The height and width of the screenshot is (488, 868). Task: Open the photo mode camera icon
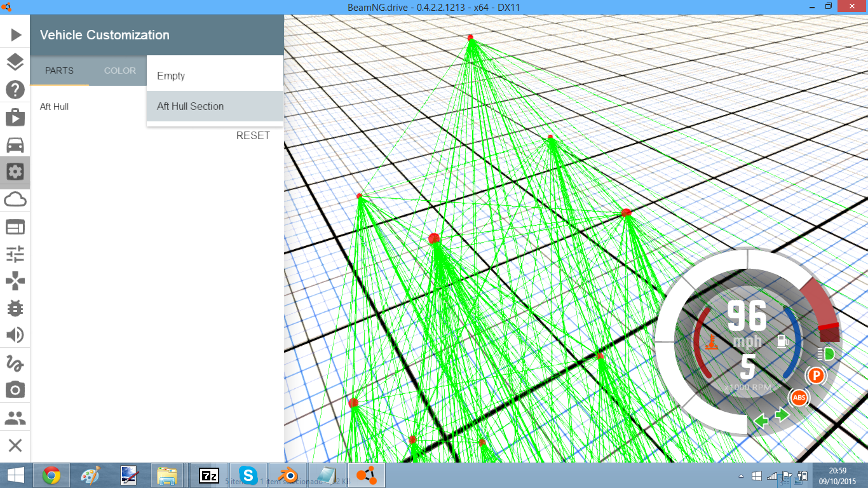[15, 390]
